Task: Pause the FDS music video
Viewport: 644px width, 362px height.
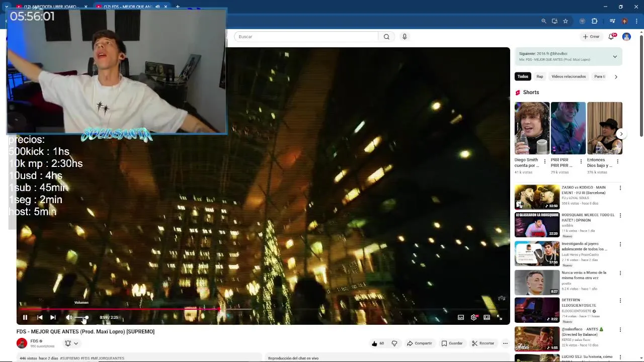Action: click(x=25, y=317)
